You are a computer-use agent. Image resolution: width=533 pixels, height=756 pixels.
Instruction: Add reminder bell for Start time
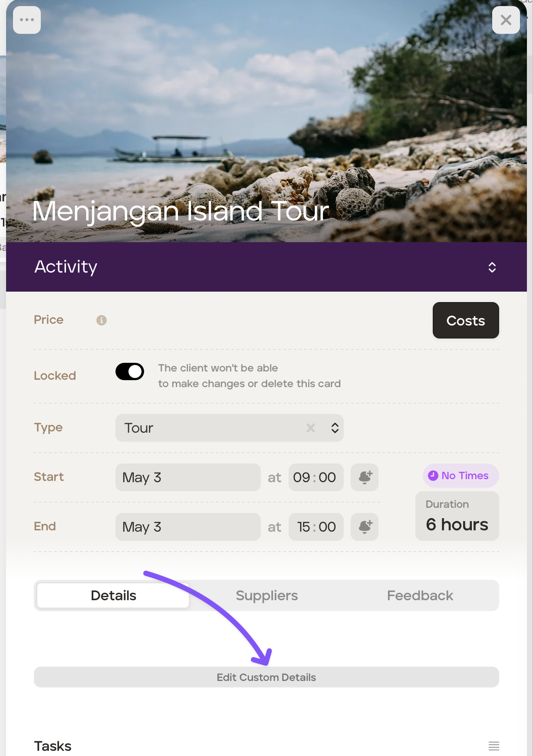pos(365,477)
